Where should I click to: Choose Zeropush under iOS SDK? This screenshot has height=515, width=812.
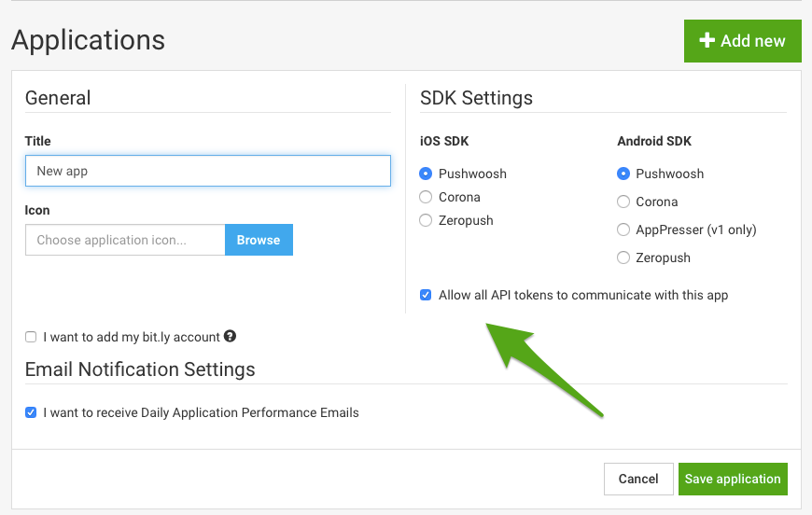click(426, 220)
